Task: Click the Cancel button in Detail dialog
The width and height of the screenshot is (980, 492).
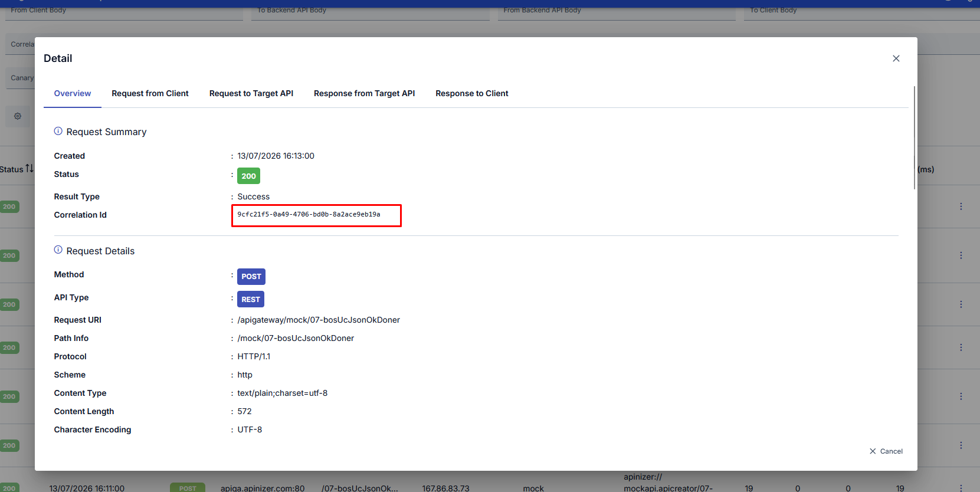Action: [x=886, y=451]
